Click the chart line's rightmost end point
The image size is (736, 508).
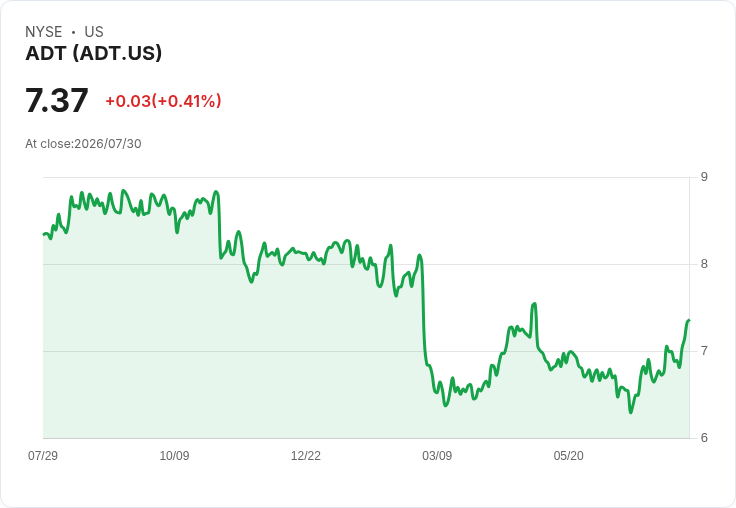pos(689,320)
